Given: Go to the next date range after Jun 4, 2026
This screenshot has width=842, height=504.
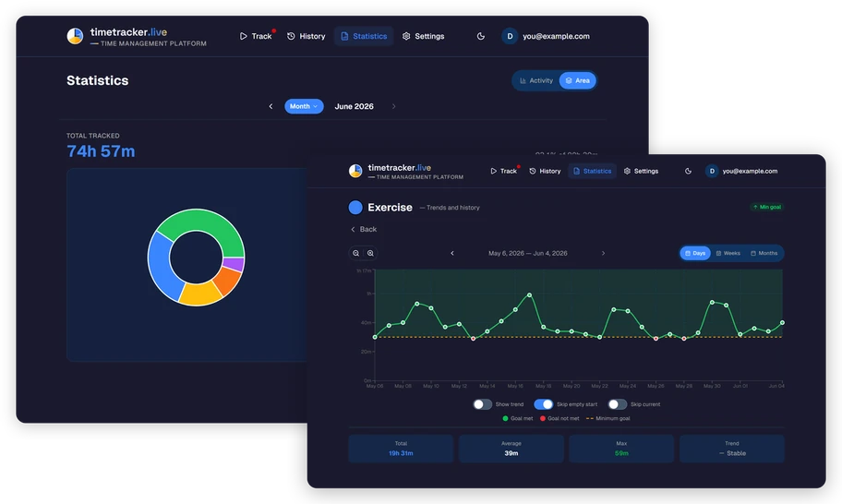Looking at the screenshot, I should (x=603, y=253).
